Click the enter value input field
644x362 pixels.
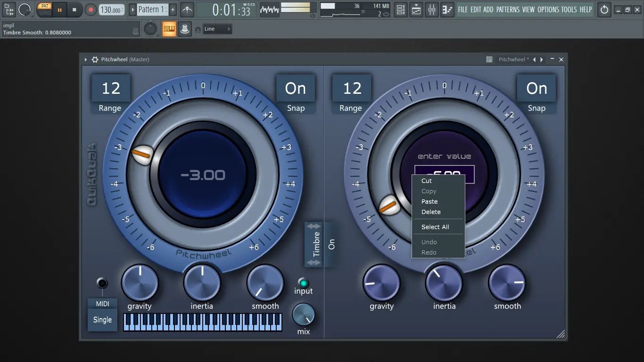point(444,174)
